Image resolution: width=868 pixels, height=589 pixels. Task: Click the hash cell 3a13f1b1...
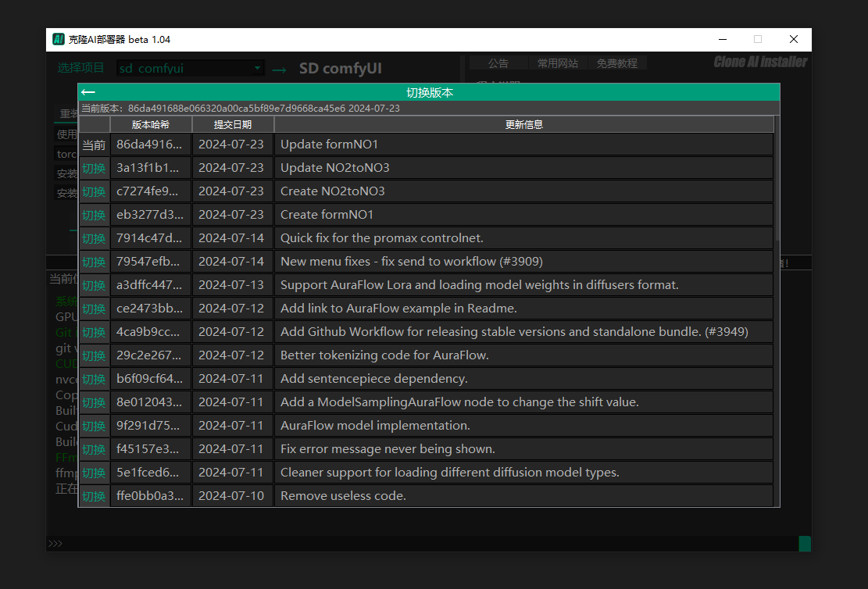151,168
